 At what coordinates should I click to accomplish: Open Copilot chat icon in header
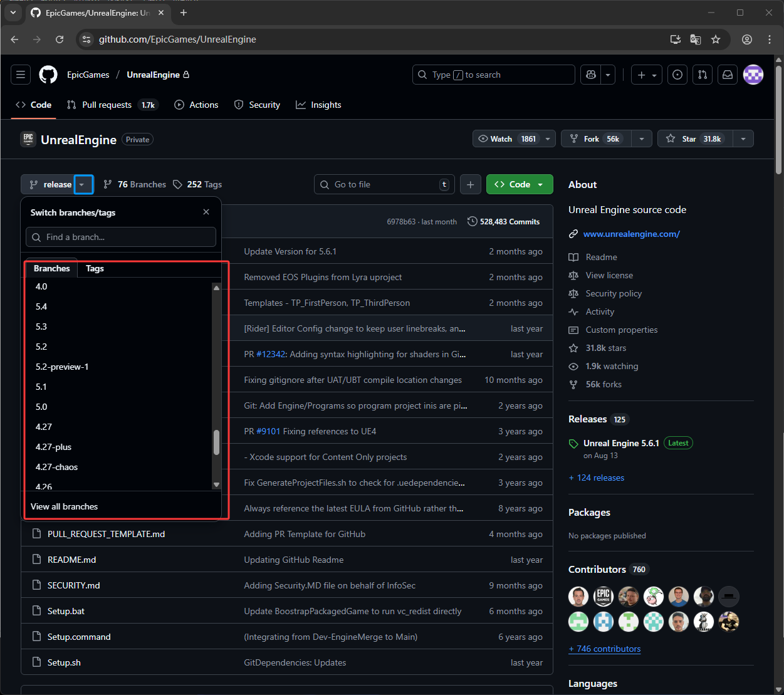click(x=590, y=75)
